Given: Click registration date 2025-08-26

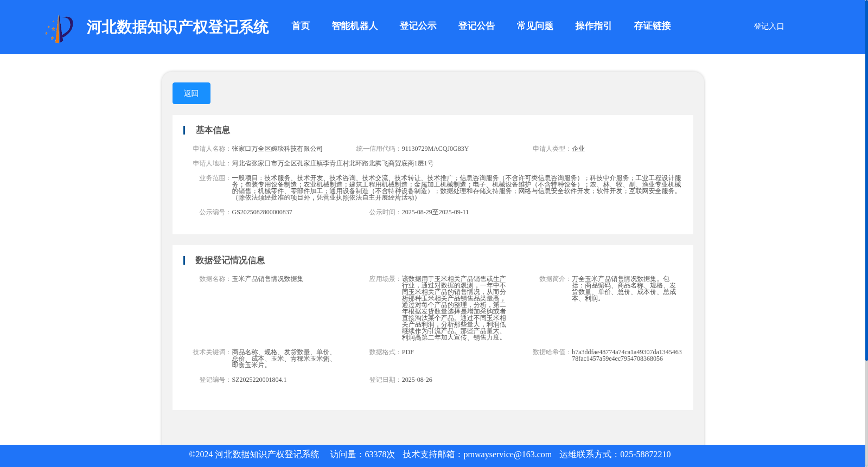Looking at the screenshot, I should click(417, 380).
